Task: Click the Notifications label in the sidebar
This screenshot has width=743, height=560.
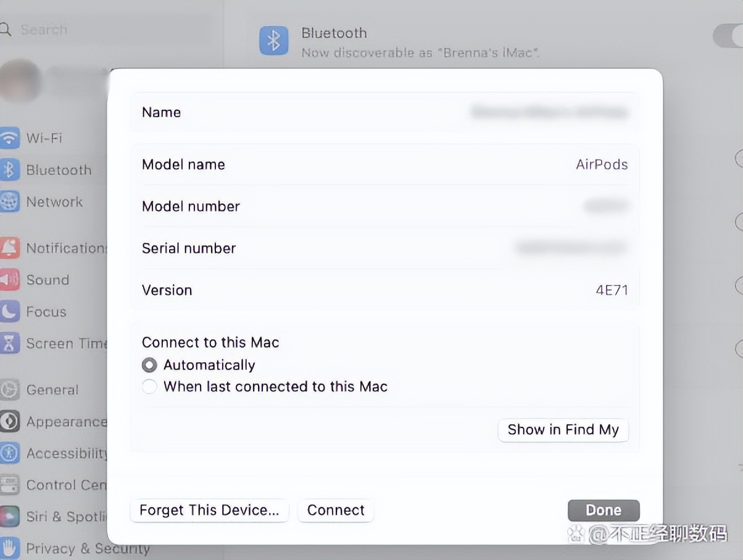Action: [67, 248]
